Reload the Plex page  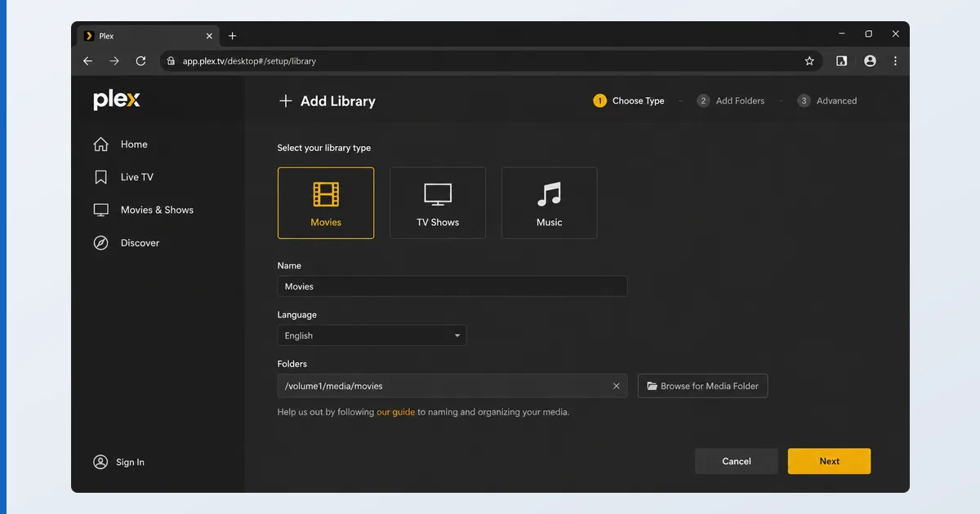140,61
